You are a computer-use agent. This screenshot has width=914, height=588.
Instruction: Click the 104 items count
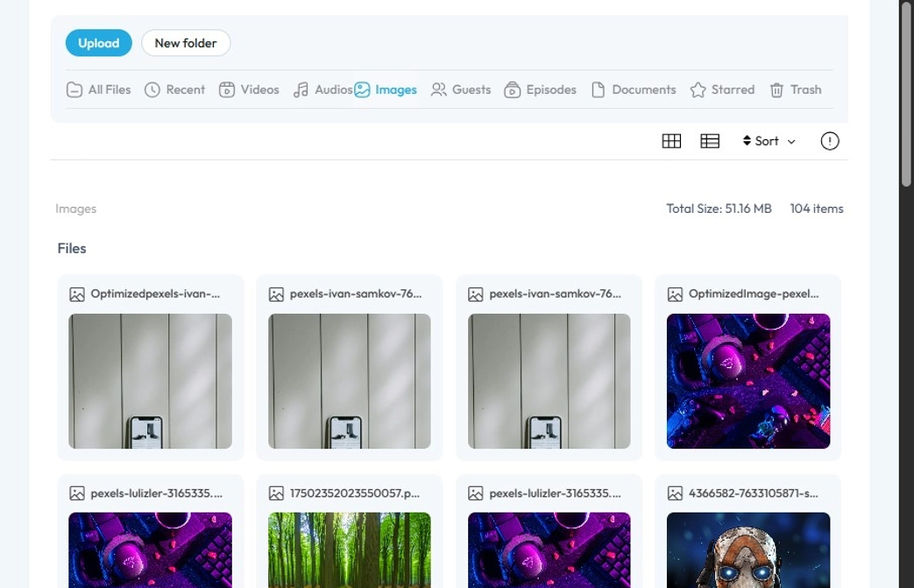[x=817, y=209]
